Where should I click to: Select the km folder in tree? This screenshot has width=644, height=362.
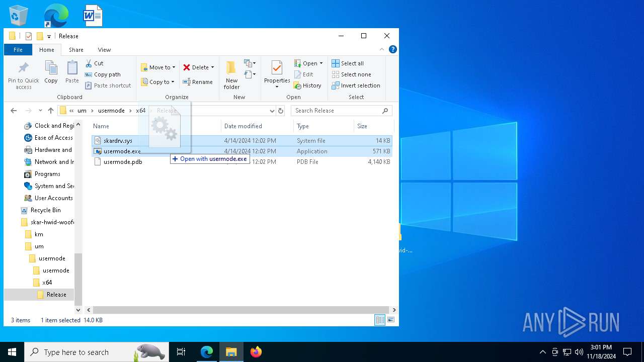click(35, 234)
